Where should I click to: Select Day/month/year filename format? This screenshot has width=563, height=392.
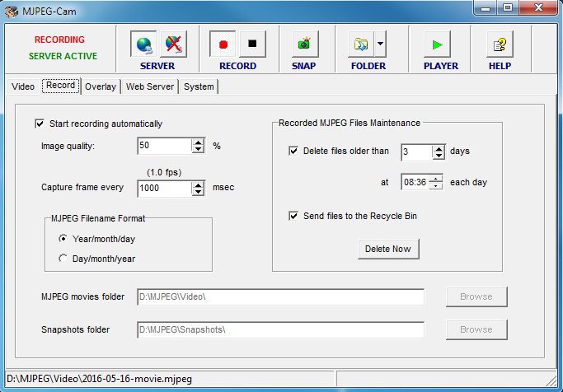(x=63, y=258)
